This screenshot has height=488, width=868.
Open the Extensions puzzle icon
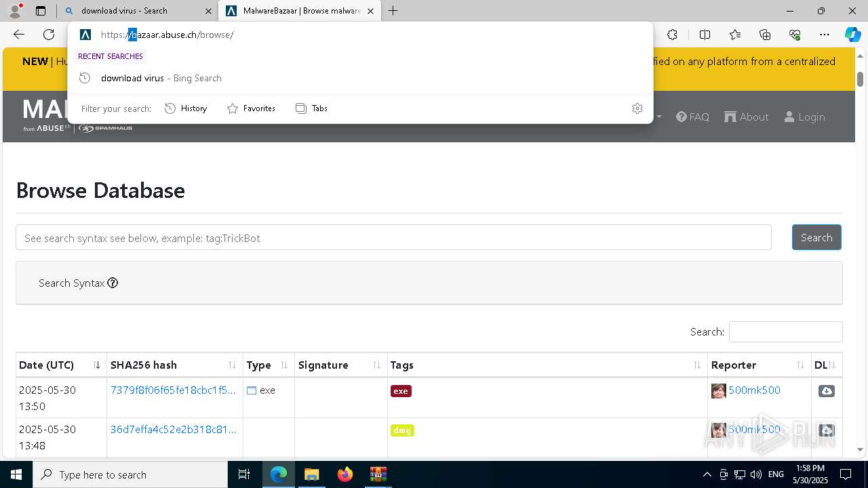[x=672, y=35]
